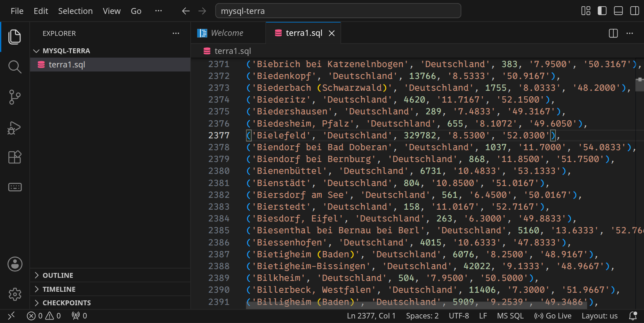Toggle the Secondary Side Bar
644x323 pixels.
[635, 11]
